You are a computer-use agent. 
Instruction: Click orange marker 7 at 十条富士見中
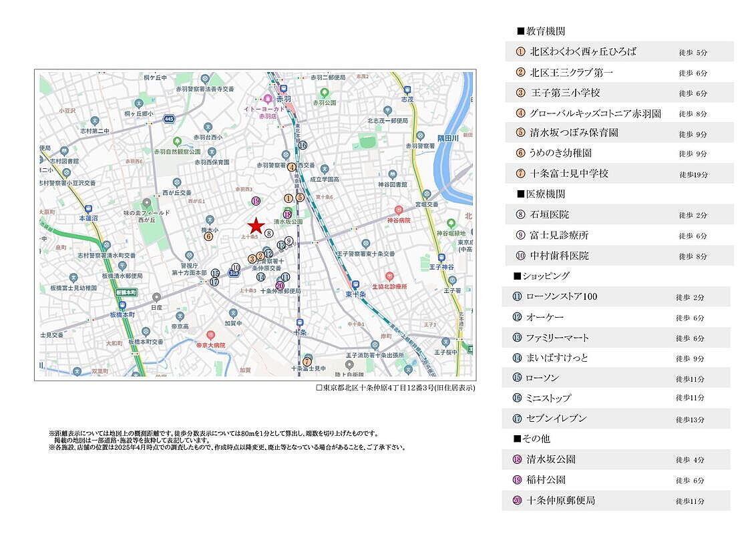click(x=307, y=361)
